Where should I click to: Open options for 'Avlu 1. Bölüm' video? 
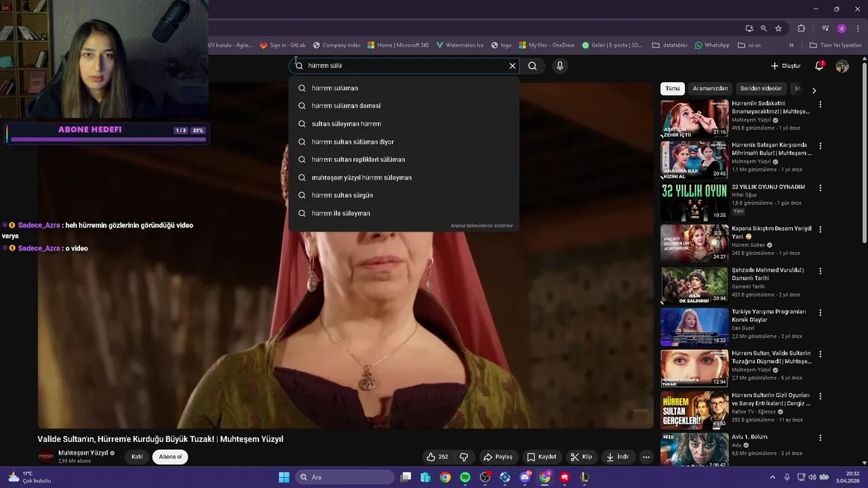(820, 438)
